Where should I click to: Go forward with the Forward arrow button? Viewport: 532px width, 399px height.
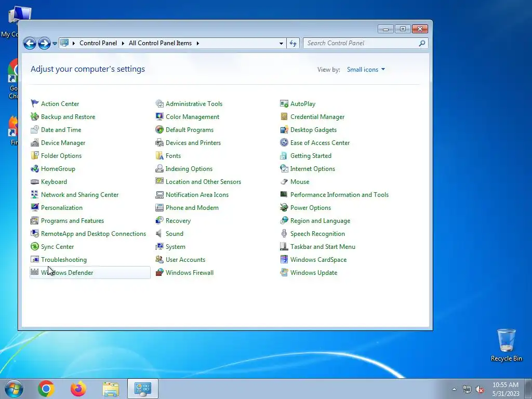click(44, 43)
